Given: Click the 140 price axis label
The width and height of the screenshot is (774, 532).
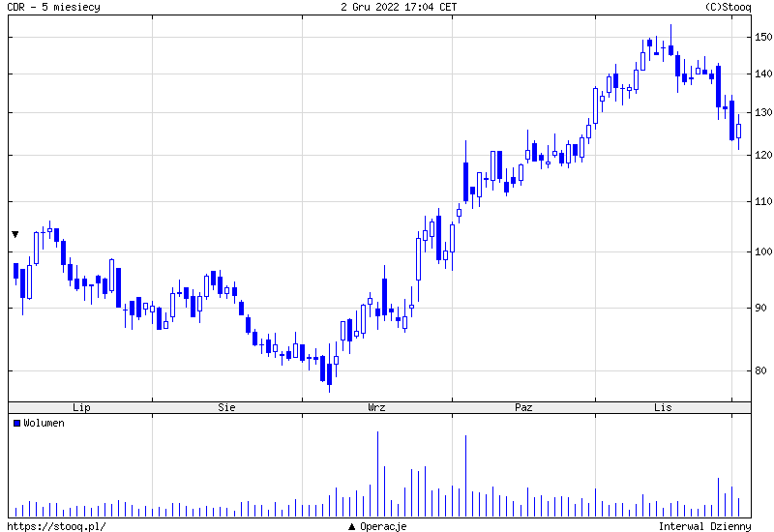Looking at the screenshot, I should pyautogui.click(x=763, y=74).
